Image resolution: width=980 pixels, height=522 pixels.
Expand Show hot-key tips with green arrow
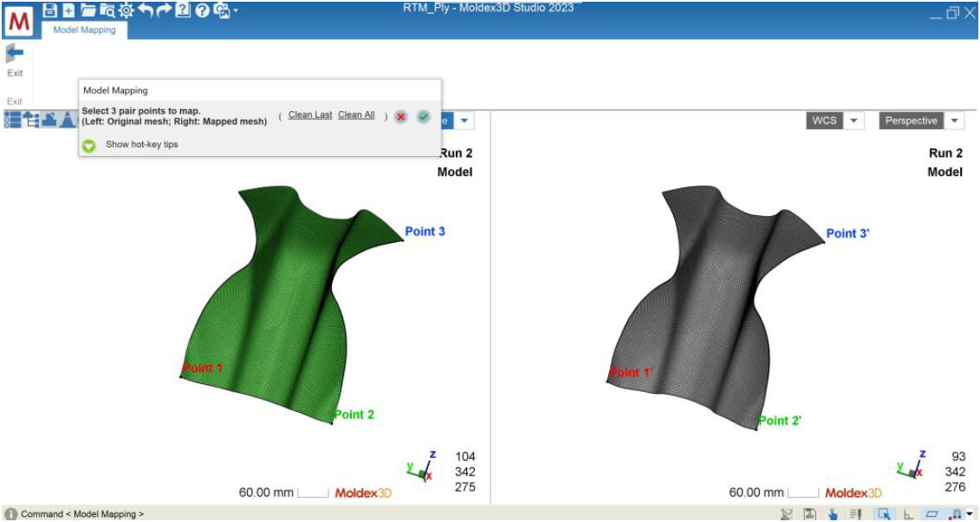(89, 145)
